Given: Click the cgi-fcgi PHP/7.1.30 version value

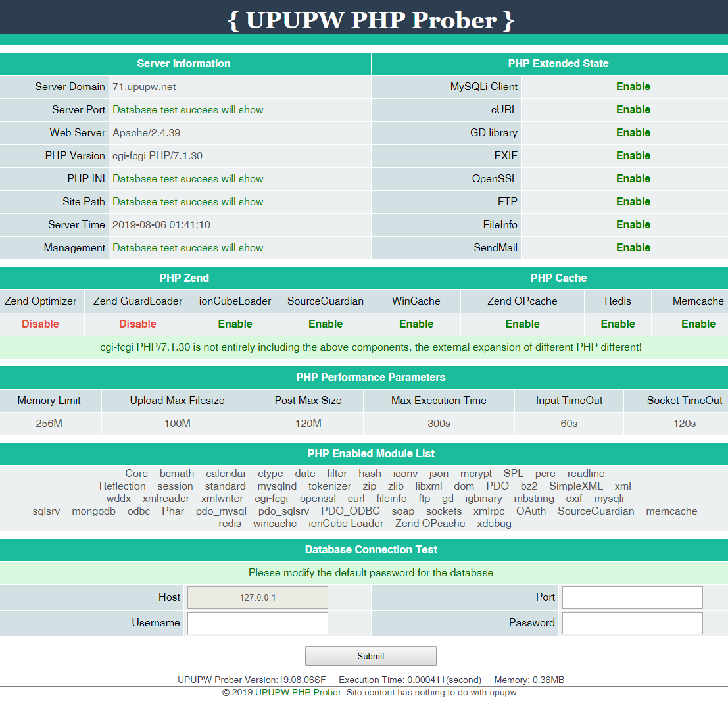Looking at the screenshot, I should pyautogui.click(x=157, y=156).
